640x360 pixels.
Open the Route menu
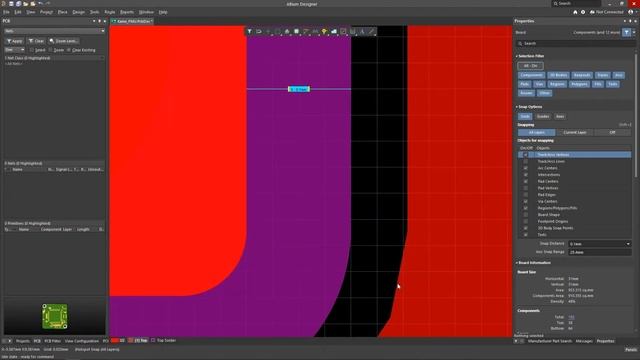(x=110, y=12)
